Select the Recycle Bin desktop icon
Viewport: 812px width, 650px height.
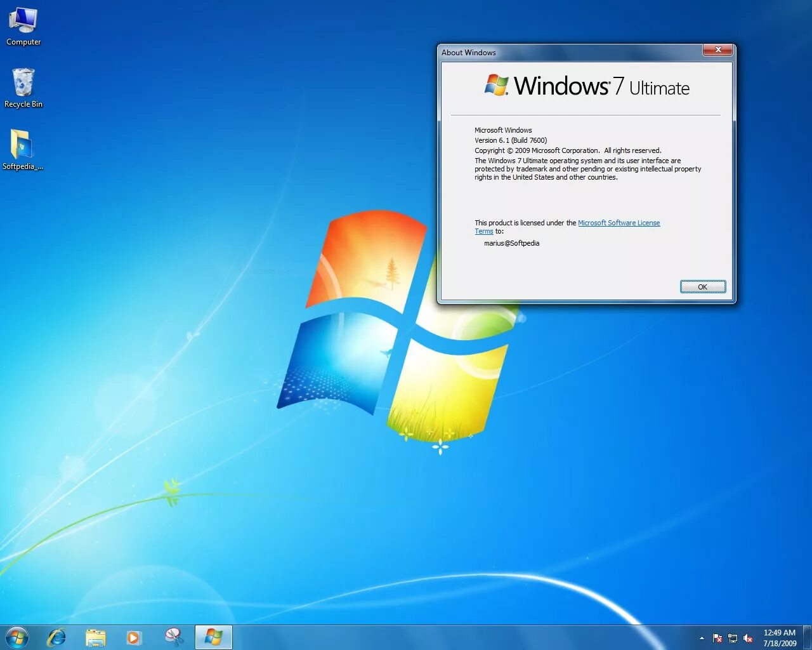coord(23,88)
